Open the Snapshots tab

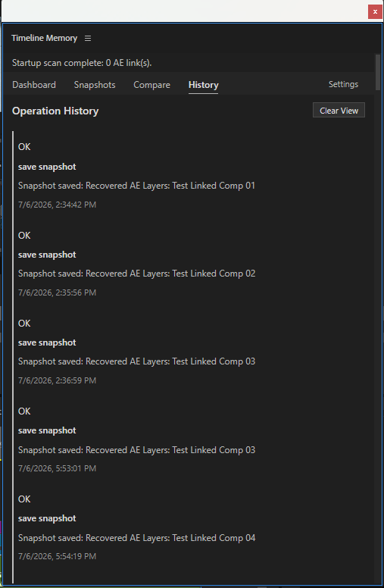95,85
